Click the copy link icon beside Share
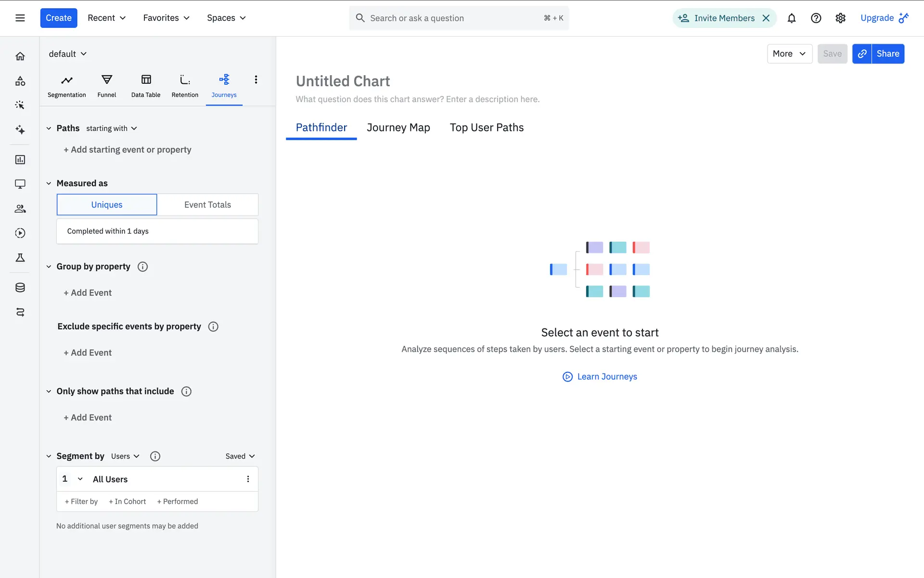 pos(862,54)
